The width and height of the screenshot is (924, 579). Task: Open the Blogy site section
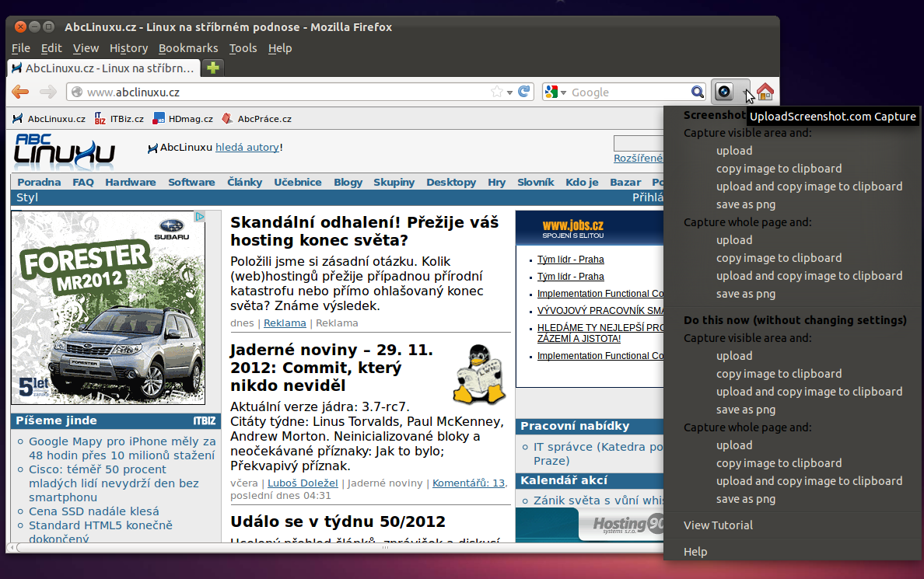(348, 182)
